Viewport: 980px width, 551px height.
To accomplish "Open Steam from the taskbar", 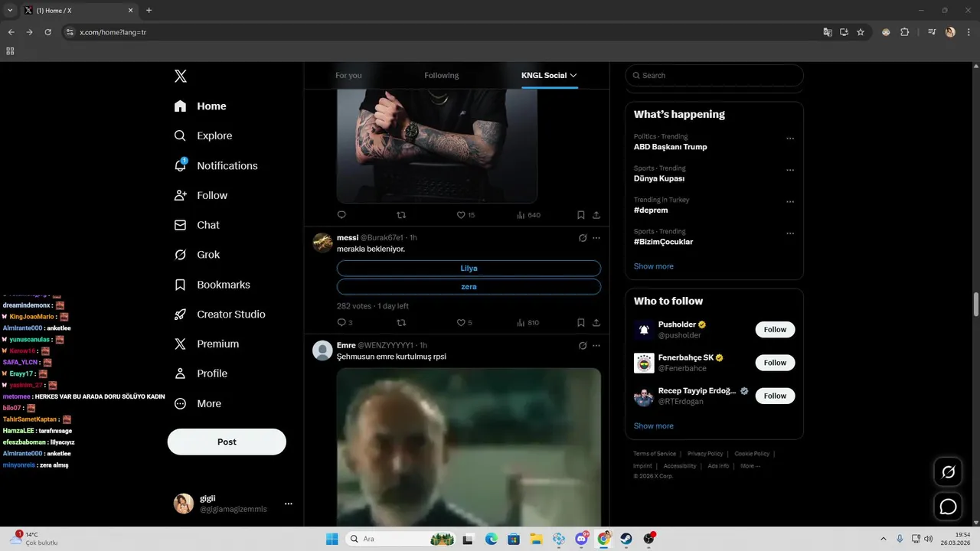I will (x=626, y=539).
